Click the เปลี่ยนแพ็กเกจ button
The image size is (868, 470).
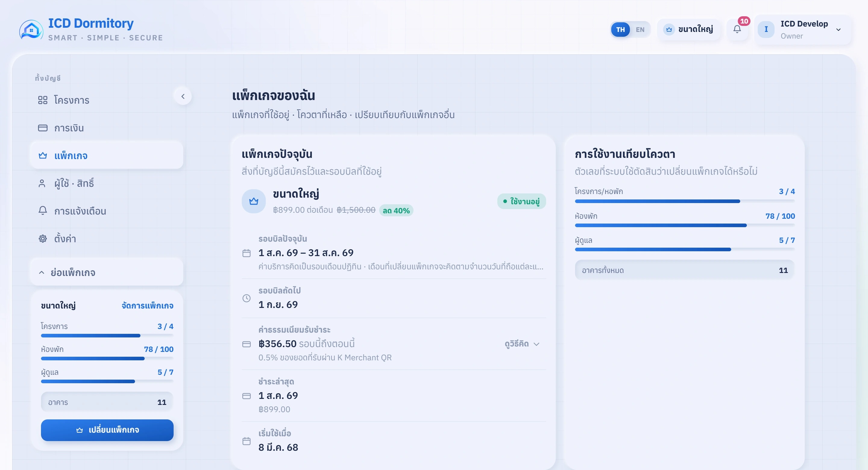(107, 430)
